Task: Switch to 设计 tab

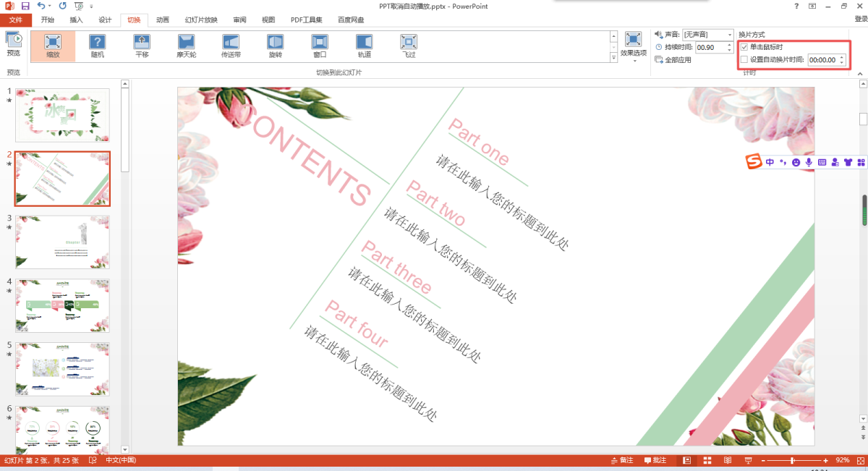Action: 105,20
